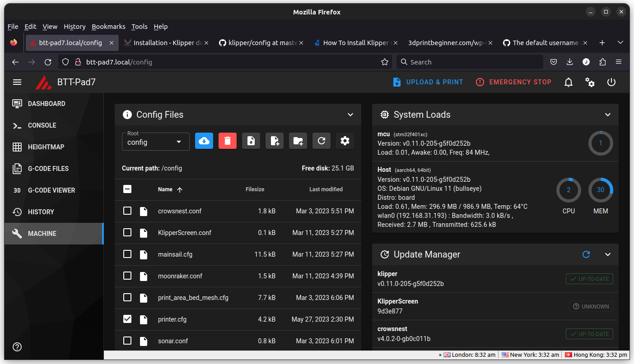Open the G-Code Viewer
The width and height of the screenshot is (634, 364).
pos(54,190)
